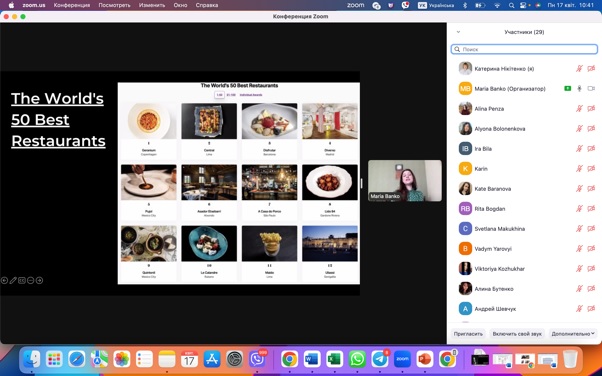Open Finder from the Dock
Image resolution: width=602 pixels, height=376 pixels.
coord(32,359)
